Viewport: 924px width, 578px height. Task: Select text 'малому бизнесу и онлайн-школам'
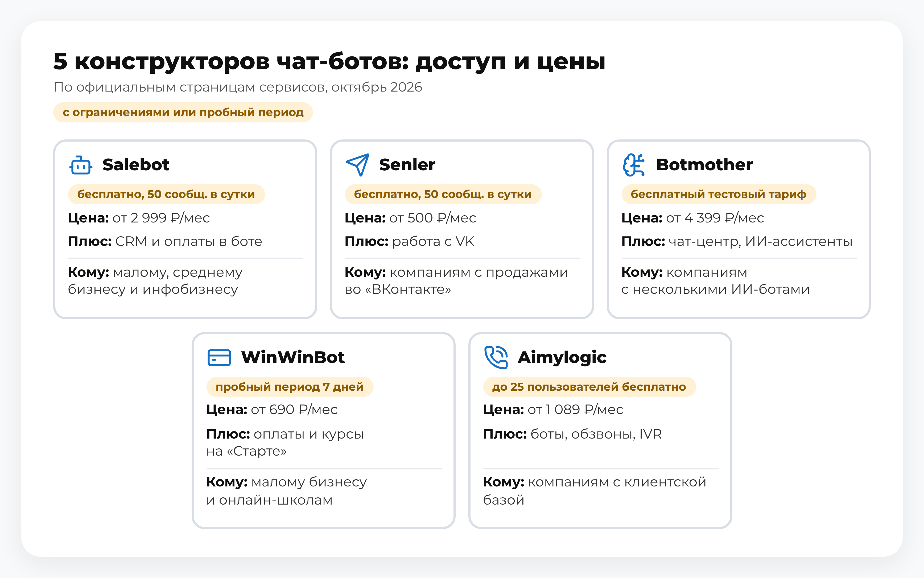[x=287, y=491]
